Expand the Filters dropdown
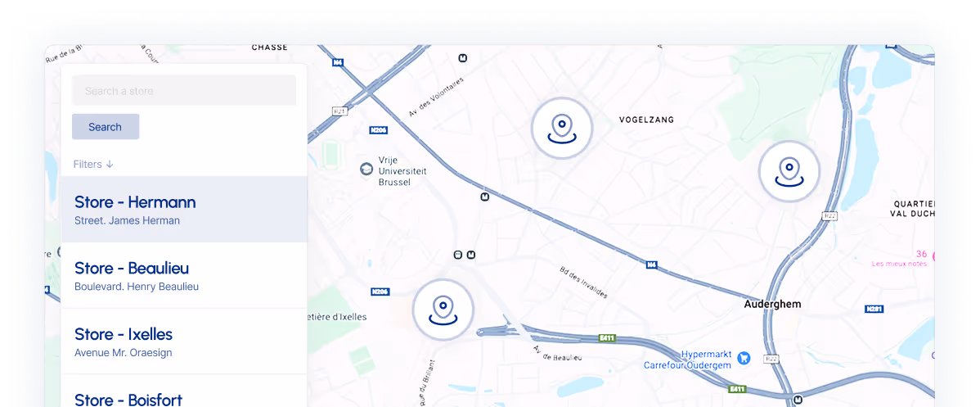The width and height of the screenshot is (980, 407). (93, 164)
